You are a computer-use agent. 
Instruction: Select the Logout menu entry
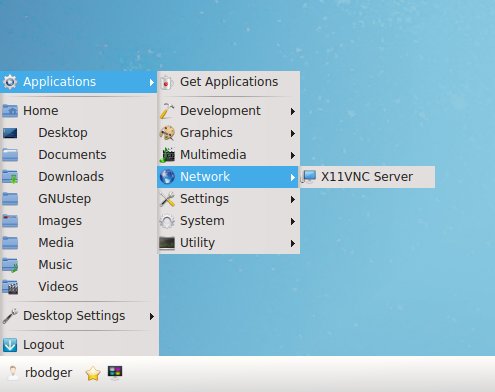click(x=79, y=345)
